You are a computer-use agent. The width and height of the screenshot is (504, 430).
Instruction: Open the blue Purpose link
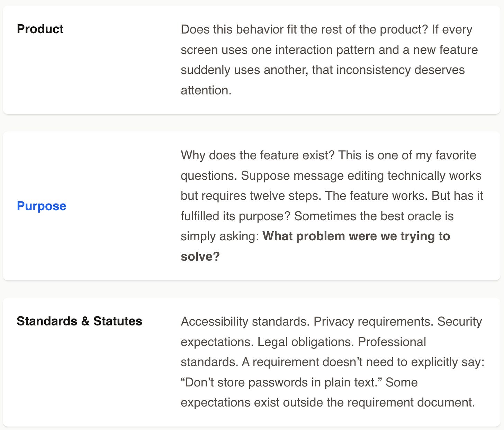pyautogui.click(x=42, y=206)
